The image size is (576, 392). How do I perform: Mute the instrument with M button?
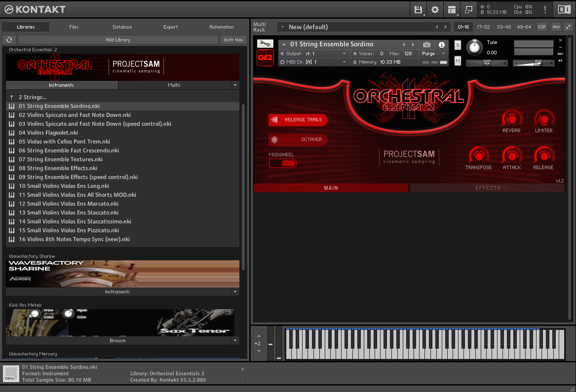(458, 61)
